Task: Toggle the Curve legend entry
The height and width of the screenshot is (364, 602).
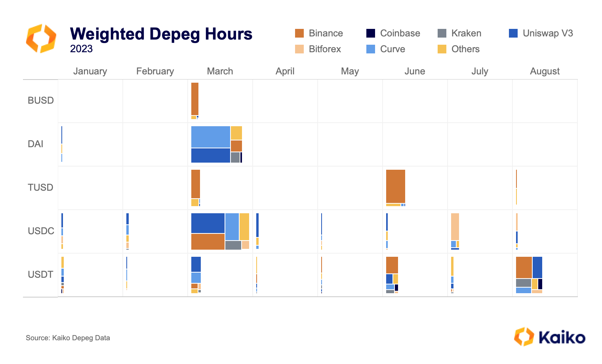Action: pos(392,49)
